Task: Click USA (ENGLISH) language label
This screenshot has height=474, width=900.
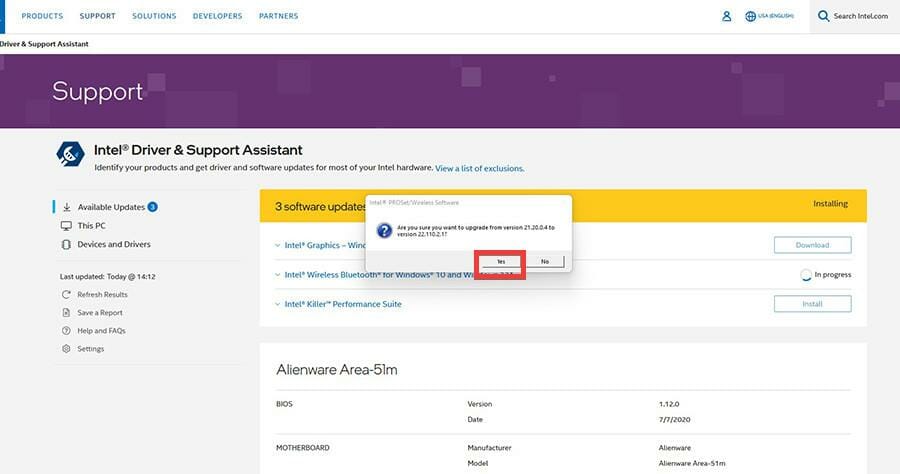Action: click(x=776, y=16)
